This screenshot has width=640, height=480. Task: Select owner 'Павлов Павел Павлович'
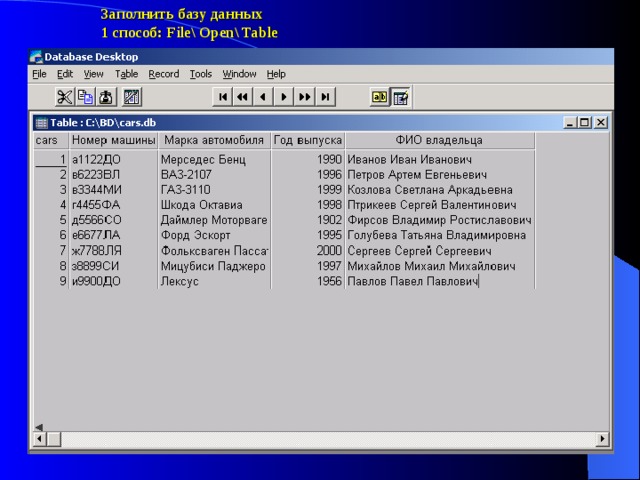[440, 281]
